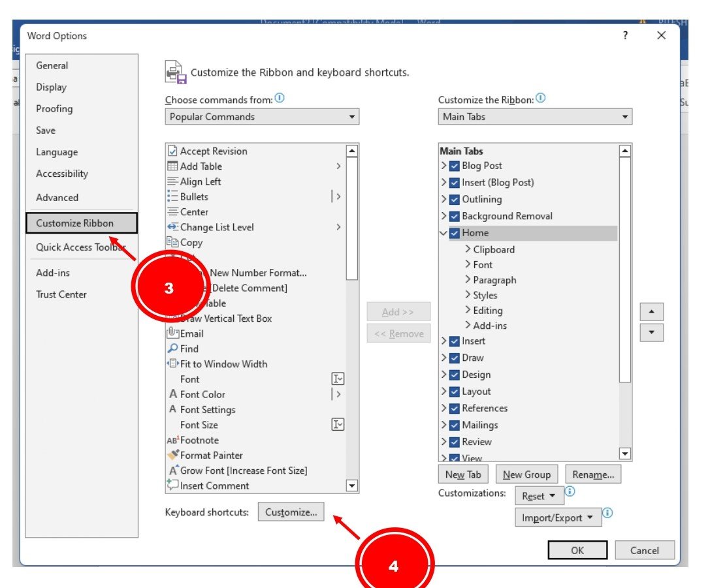Click the Accept Revision command icon
725x588 pixels.
click(172, 151)
